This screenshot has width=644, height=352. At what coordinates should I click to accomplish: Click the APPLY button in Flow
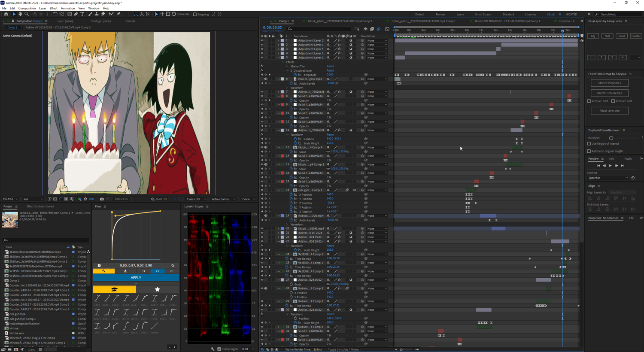coord(136,278)
